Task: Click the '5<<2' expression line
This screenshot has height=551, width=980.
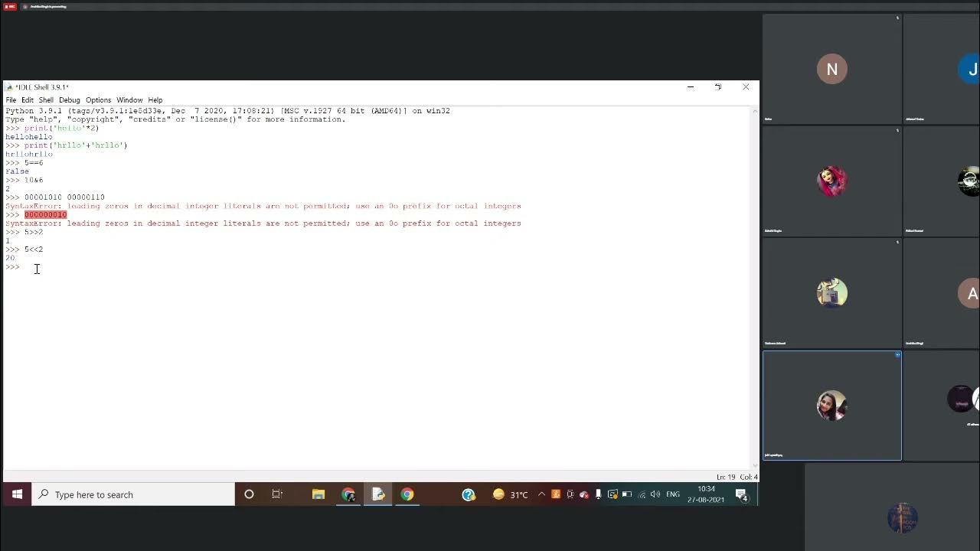Action: (34, 249)
